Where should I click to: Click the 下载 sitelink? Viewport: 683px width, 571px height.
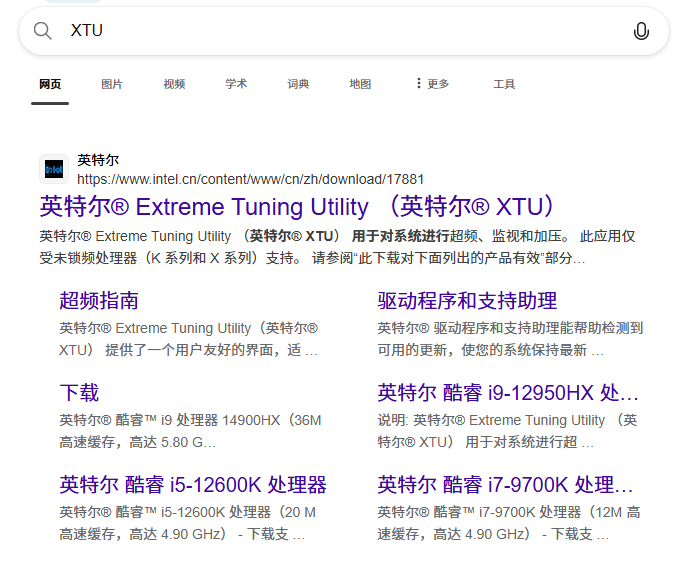pyautogui.click(x=79, y=393)
